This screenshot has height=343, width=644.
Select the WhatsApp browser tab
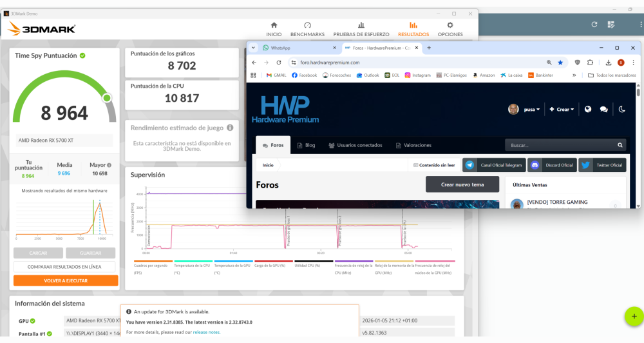click(299, 48)
